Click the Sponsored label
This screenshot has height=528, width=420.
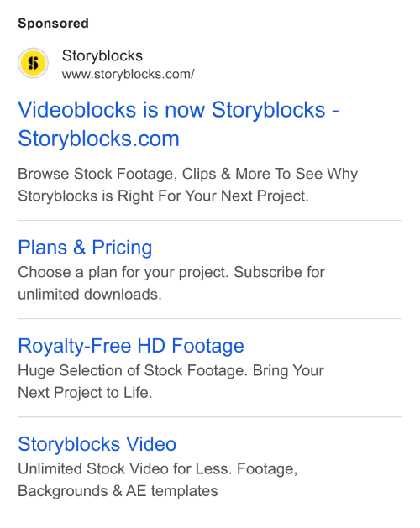53,24
